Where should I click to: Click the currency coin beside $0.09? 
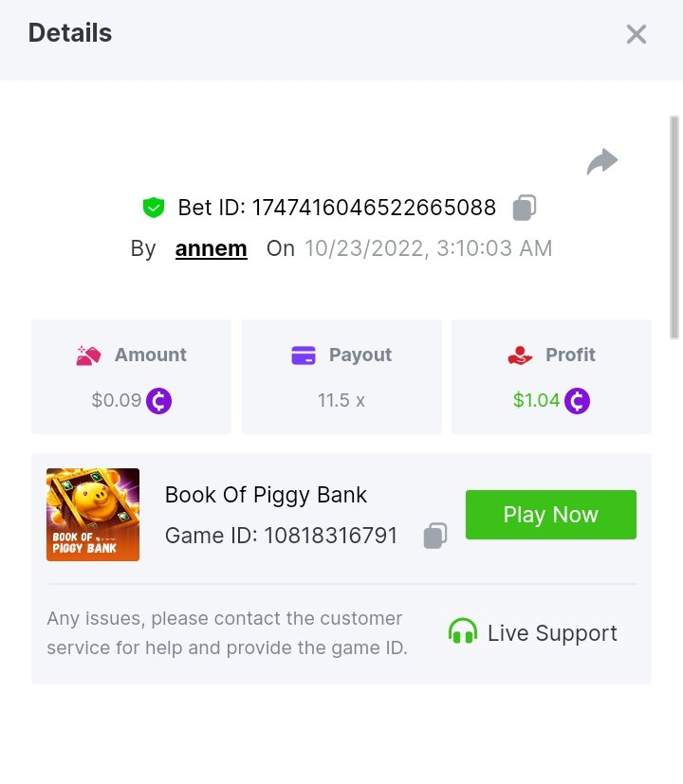[158, 401]
